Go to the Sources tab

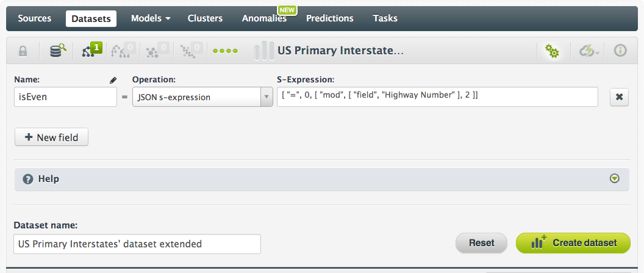pos(35,18)
